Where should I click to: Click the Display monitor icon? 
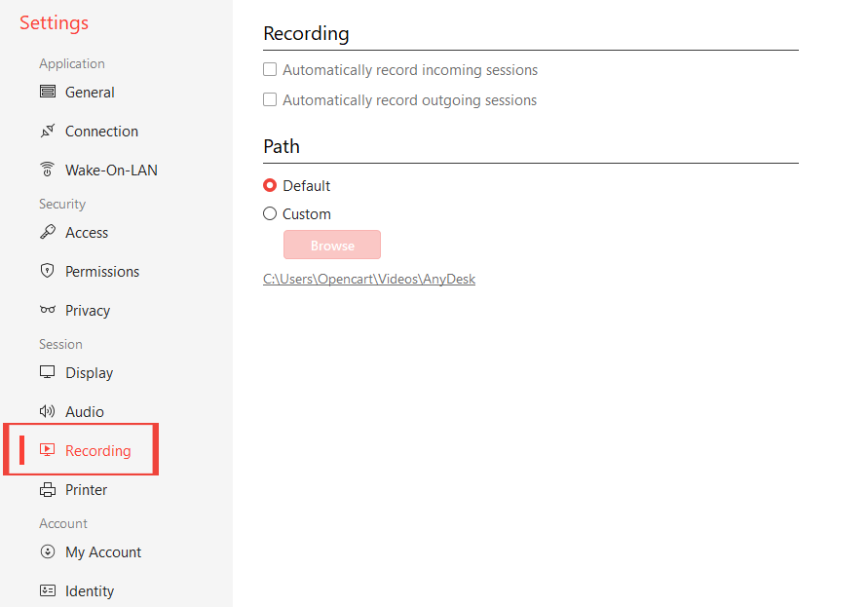point(48,373)
